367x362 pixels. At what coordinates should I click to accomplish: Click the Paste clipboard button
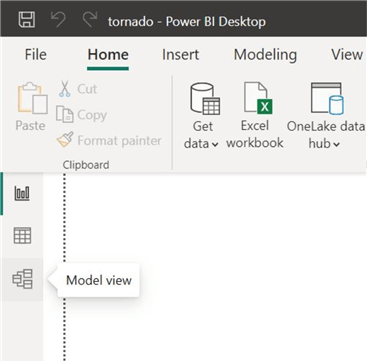(30, 107)
